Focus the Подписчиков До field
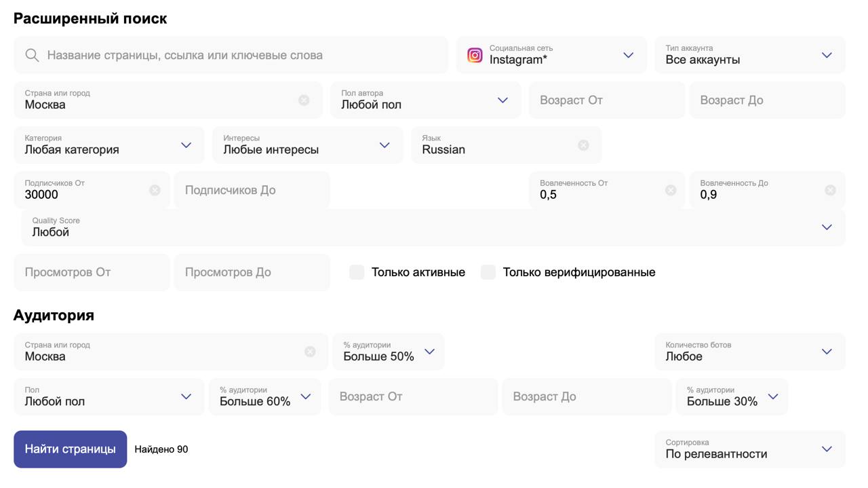This screenshot has height=488, width=868. [252, 190]
